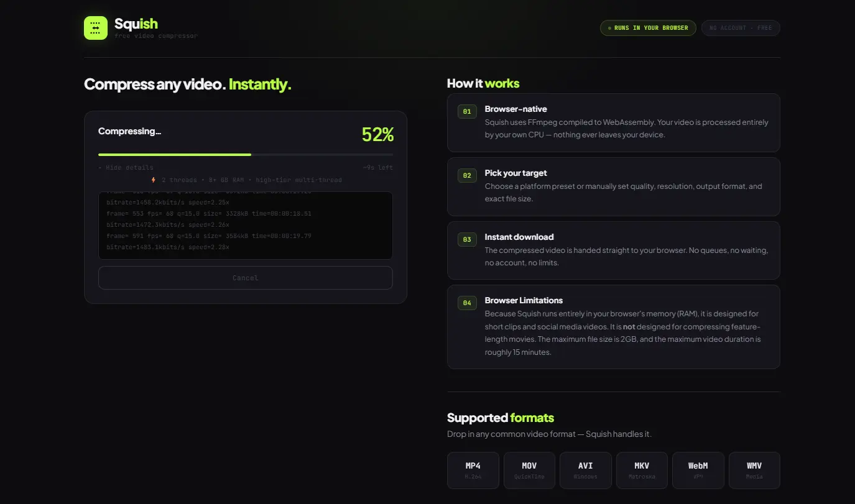Select the WebM format card
Image resolution: width=855 pixels, height=504 pixels.
point(698,470)
